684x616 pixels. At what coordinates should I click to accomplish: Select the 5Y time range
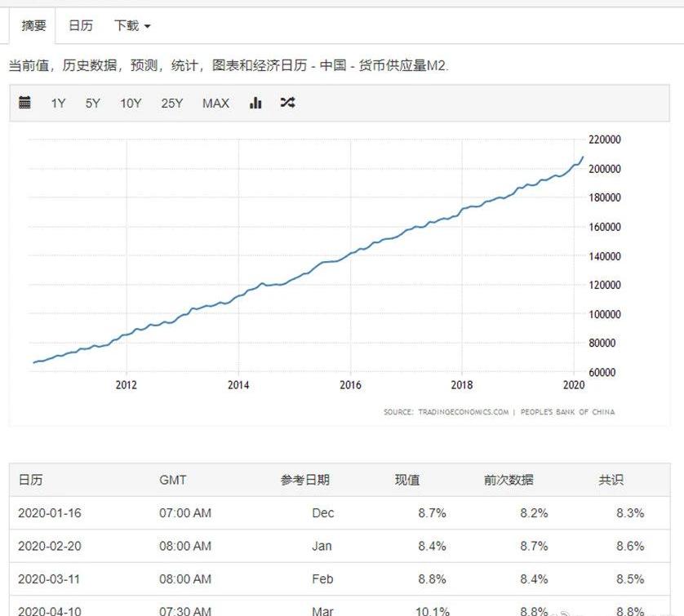[x=93, y=103]
